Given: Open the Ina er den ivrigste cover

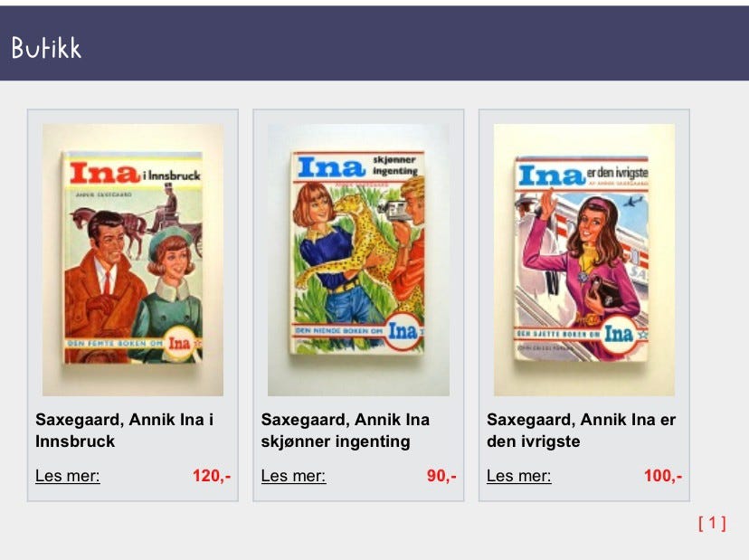Looking at the screenshot, I should [584, 260].
